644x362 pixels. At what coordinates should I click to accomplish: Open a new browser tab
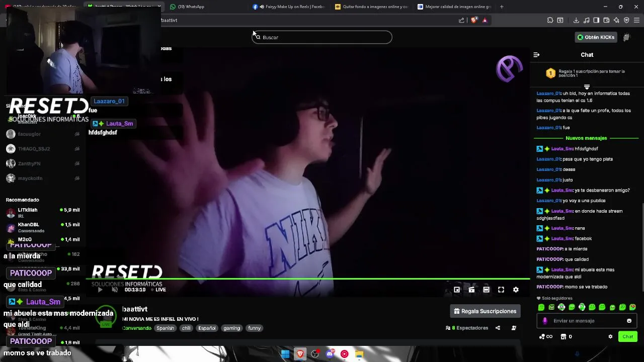(x=502, y=7)
